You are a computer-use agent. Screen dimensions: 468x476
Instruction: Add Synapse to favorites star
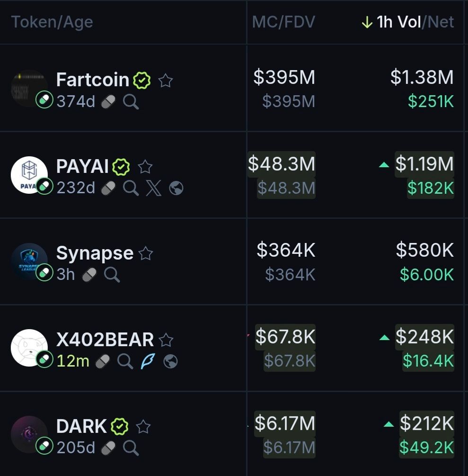[146, 254]
